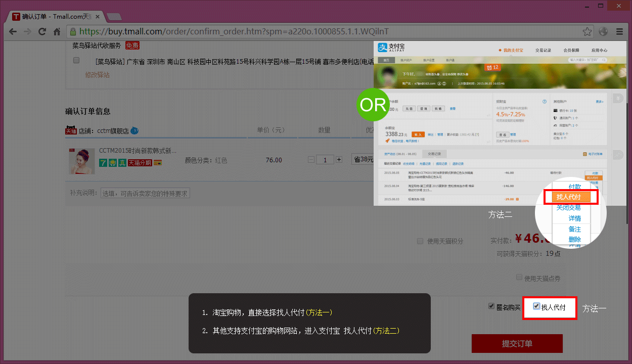Click Chrome's forward navigation arrow
The height and width of the screenshot is (364, 632).
point(27,31)
